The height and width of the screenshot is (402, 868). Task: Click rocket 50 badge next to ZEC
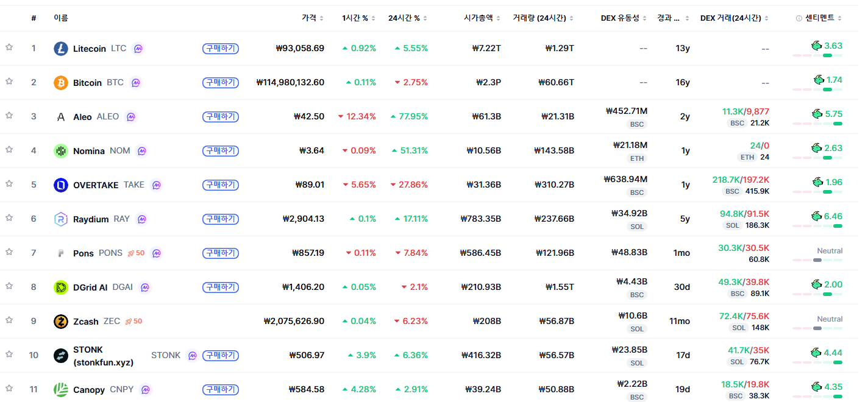coord(133,321)
